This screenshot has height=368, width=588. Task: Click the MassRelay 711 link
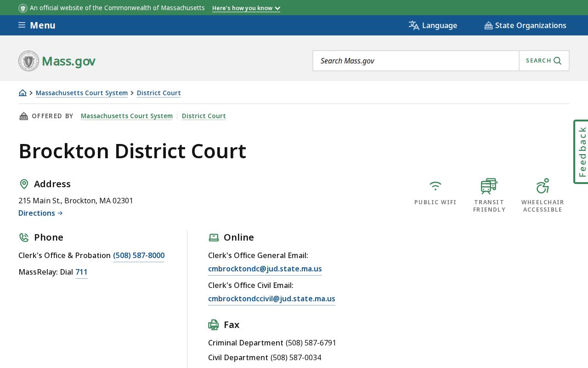click(x=81, y=272)
